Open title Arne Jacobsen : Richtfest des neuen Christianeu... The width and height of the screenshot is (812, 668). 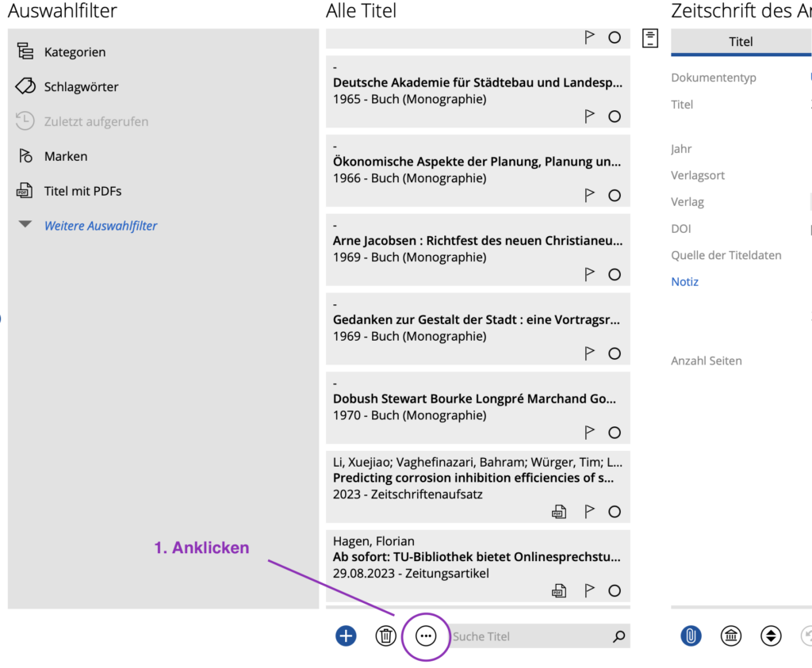pyautogui.click(x=477, y=241)
